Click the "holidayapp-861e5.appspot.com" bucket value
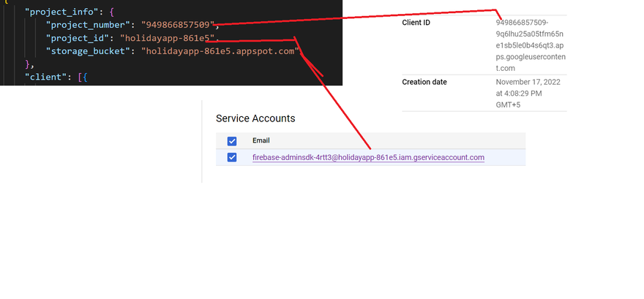Screen dimensions: 644x299 tap(221, 51)
